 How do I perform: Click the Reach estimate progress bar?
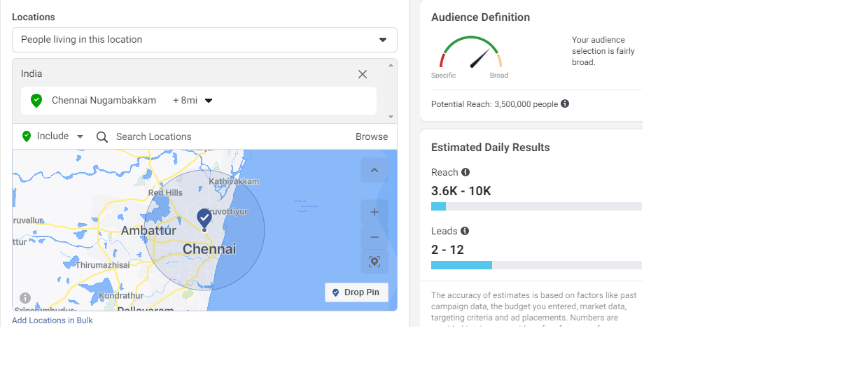click(x=536, y=206)
